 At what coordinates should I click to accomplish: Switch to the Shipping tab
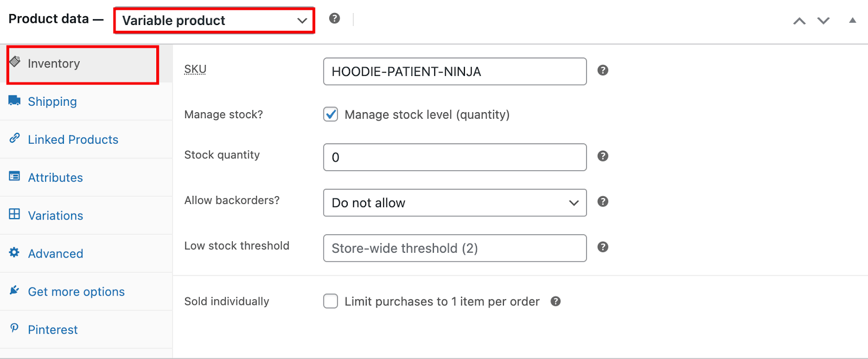coord(52,101)
